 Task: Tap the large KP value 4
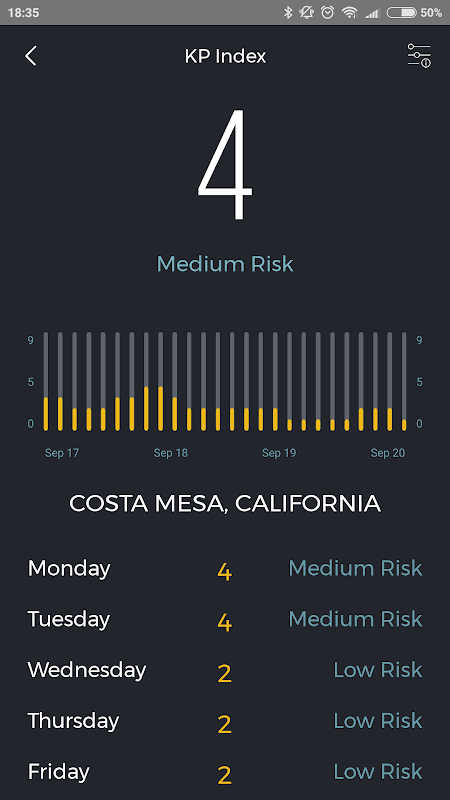225,164
